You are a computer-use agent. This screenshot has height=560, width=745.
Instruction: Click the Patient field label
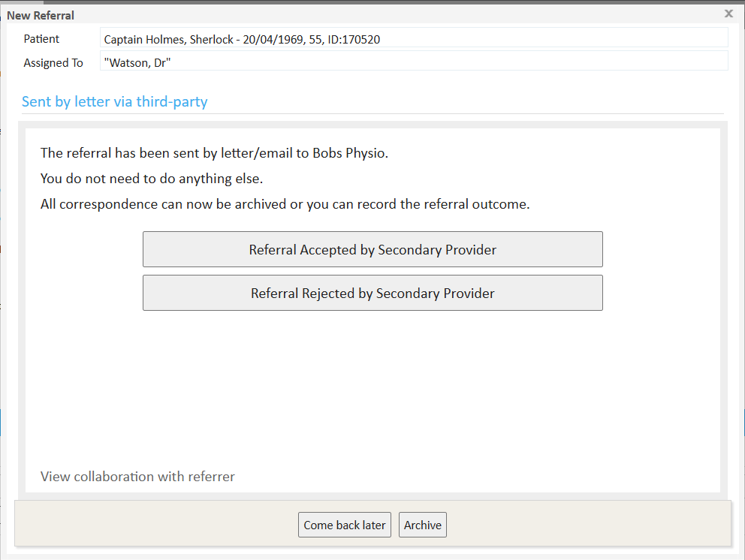(x=41, y=39)
